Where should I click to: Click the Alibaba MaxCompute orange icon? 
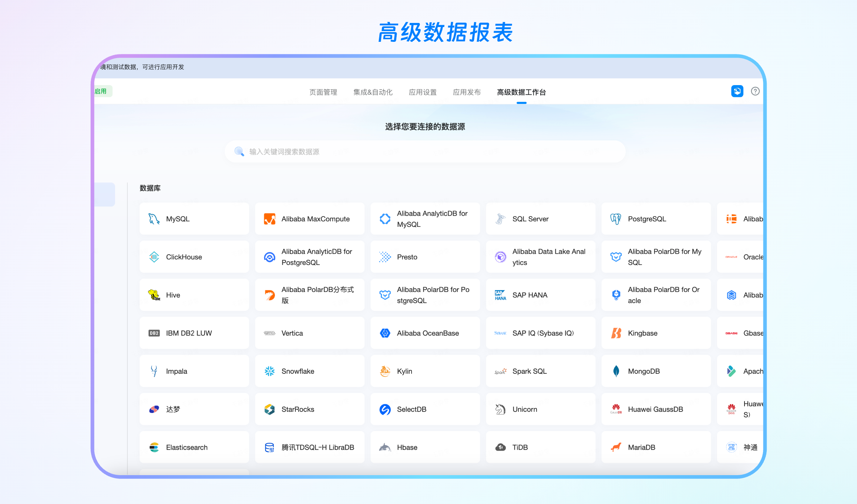269,219
